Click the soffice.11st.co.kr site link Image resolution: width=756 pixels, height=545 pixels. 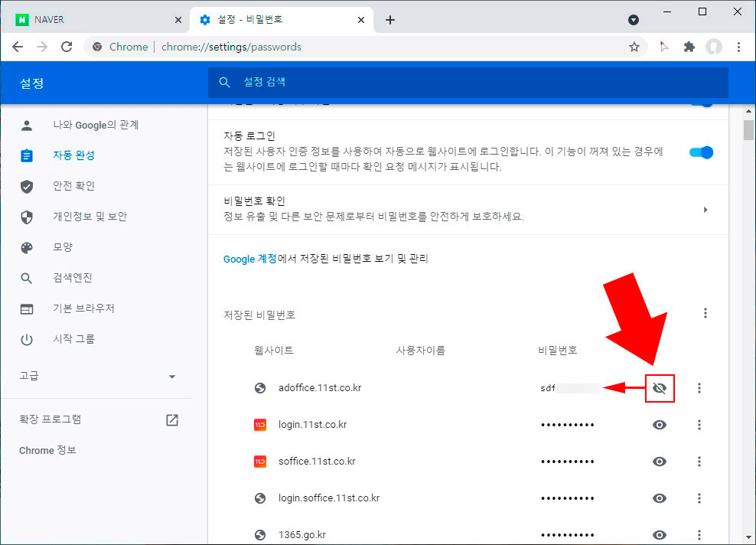(317, 461)
